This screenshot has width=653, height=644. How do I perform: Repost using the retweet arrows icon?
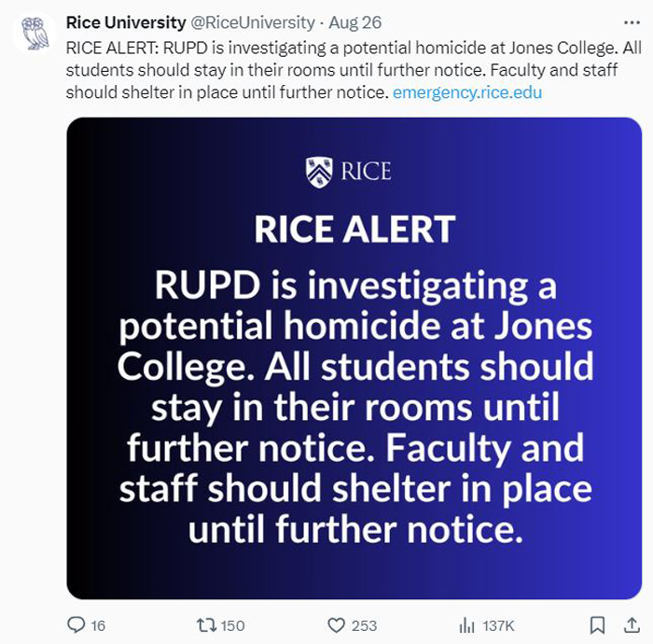click(206, 624)
